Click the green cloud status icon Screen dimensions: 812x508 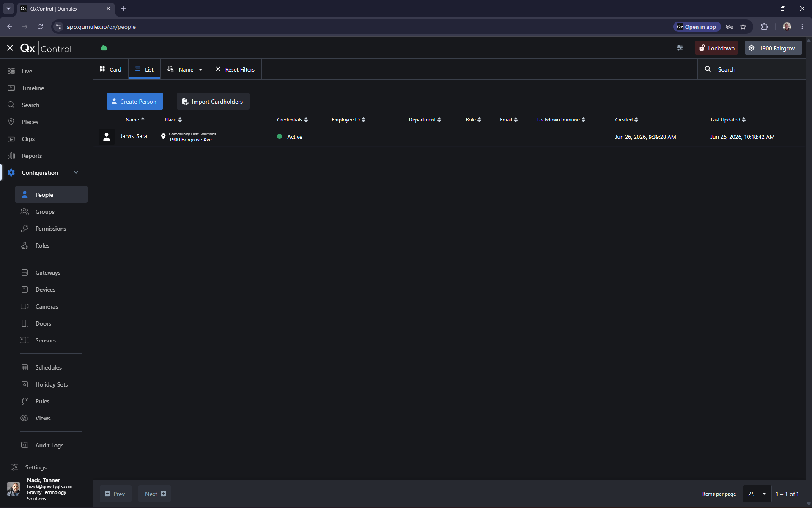click(104, 48)
